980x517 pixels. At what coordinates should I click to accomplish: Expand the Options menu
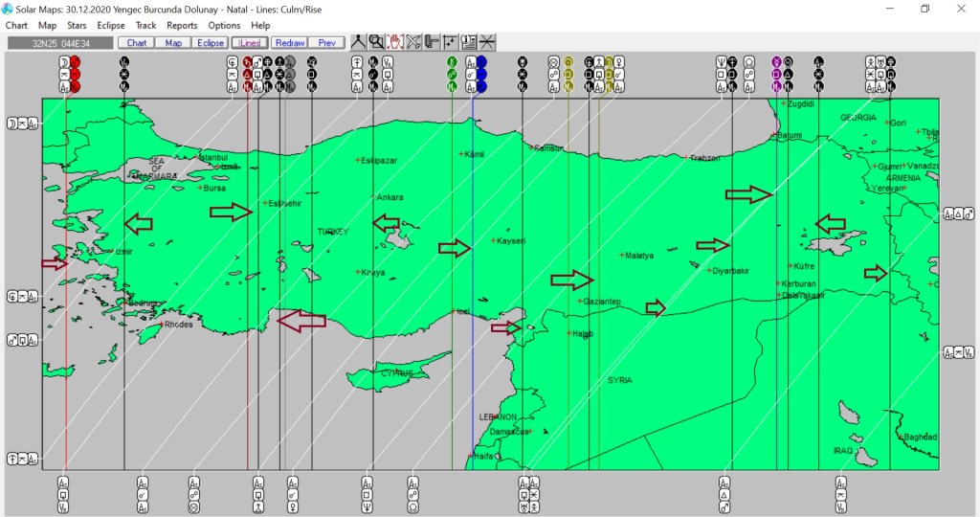(x=224, y=26)
